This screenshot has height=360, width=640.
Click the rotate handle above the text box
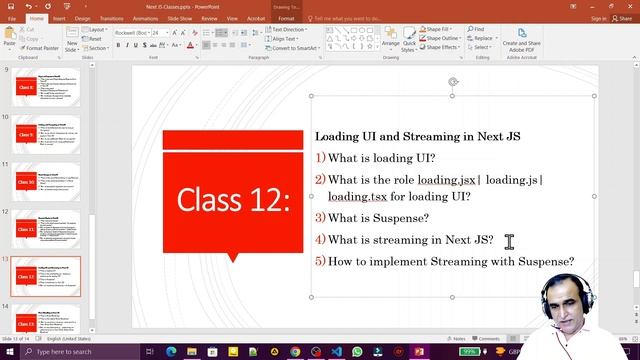453,82
